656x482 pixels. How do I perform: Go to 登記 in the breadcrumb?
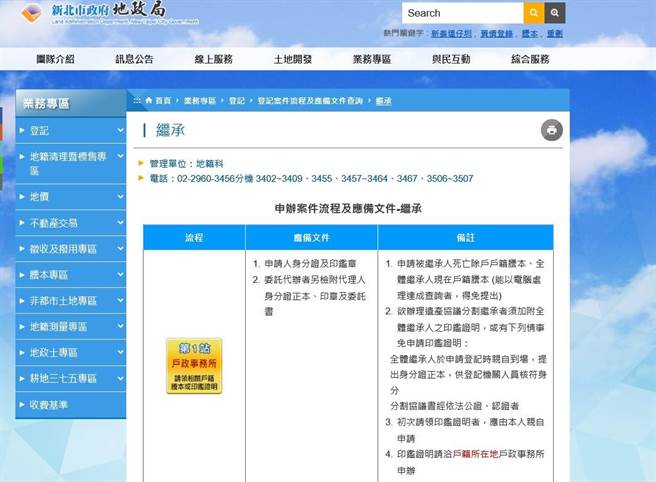point(237,101)
